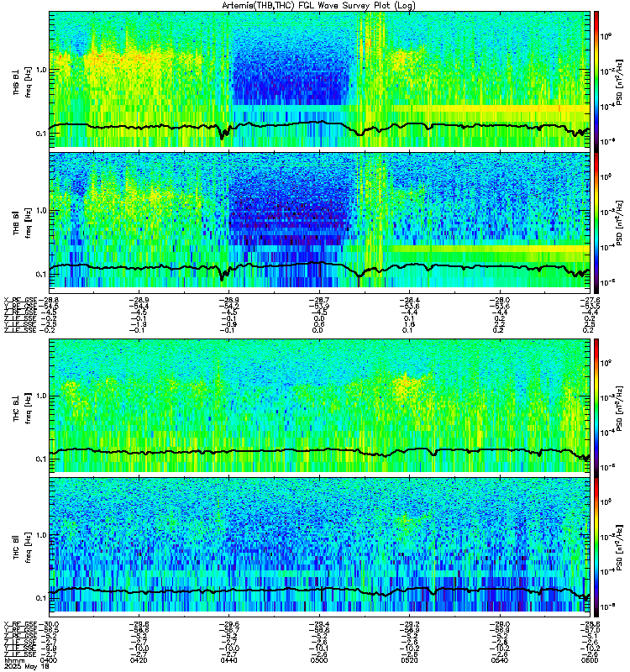Viewport: 630px width, 672px height.
Task: Click the '1.0' frequency tick of the THC B⊥ panel
Action: click(x=40, y=396)
